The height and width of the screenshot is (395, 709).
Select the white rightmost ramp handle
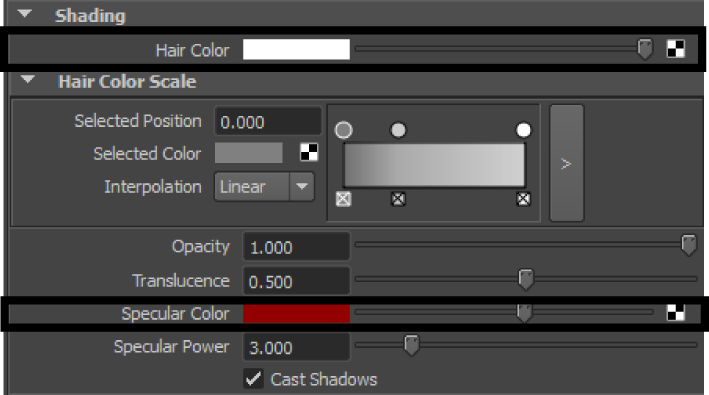pyautogui.click(x=523, y=130)
